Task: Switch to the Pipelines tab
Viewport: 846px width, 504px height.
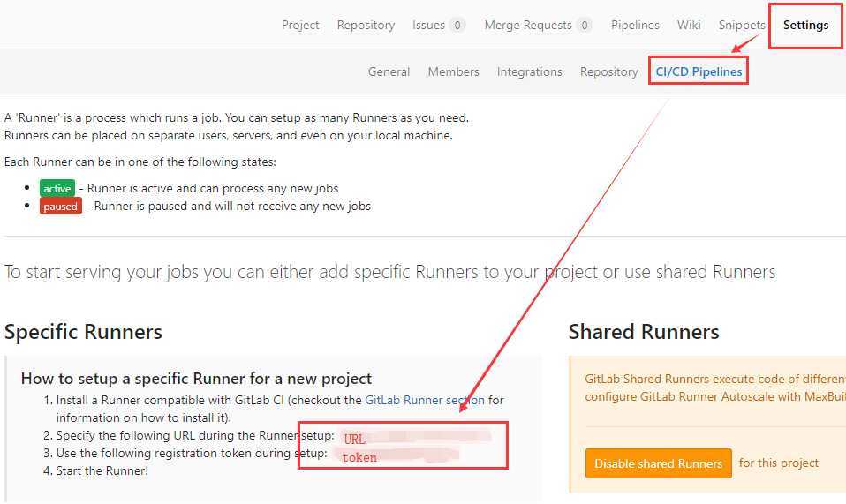Action: pos(635,26)
